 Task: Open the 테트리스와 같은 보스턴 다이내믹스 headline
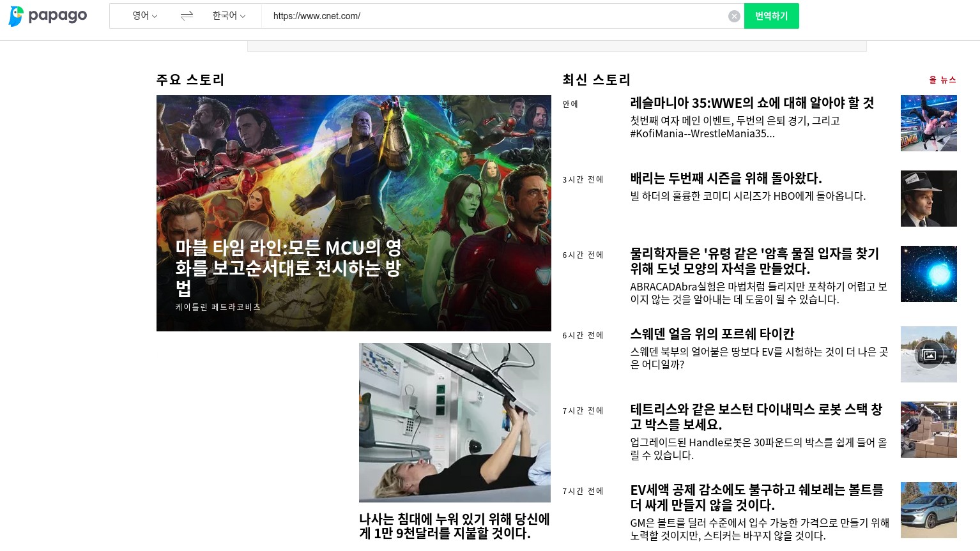point(756,417)
